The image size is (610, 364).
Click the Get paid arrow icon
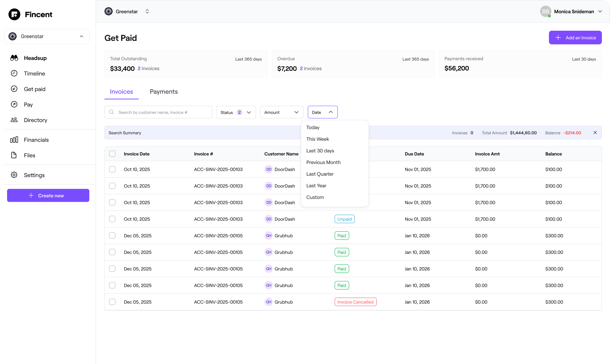point(14,89)
